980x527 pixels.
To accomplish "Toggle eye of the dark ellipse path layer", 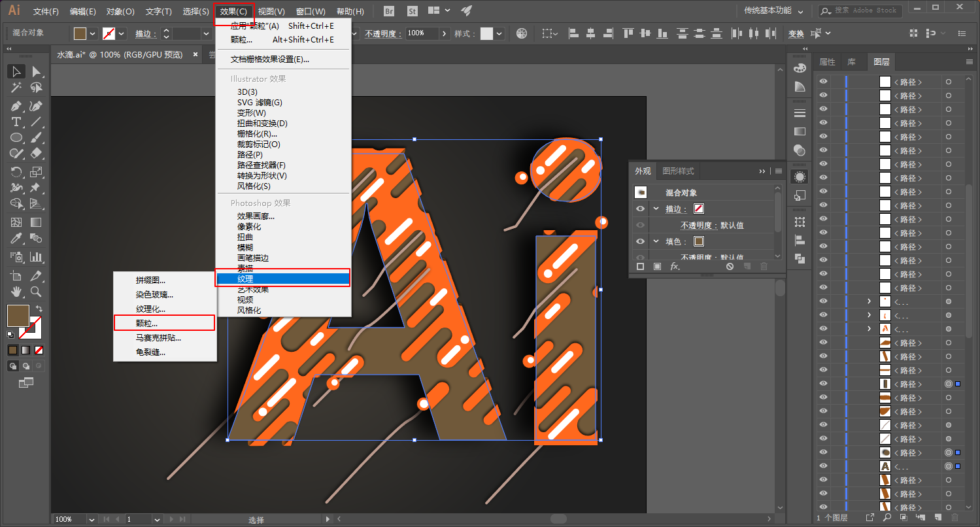I will coord(823,452).
